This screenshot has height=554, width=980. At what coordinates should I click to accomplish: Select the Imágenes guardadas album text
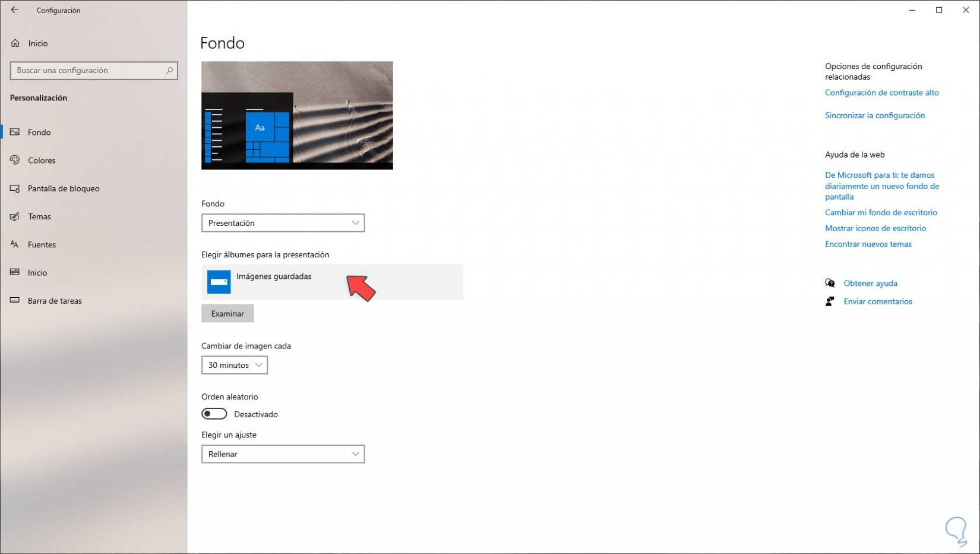[274, 276]
